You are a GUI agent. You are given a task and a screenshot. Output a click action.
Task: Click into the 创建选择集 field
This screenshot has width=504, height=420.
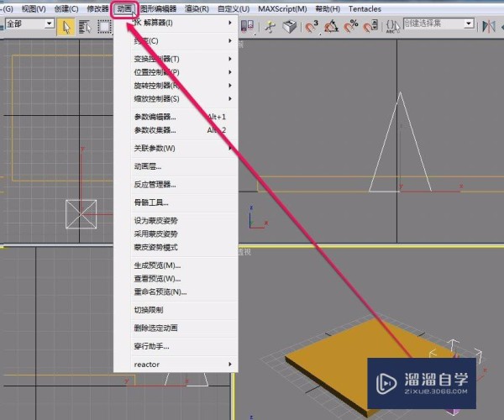click(433, 24)
